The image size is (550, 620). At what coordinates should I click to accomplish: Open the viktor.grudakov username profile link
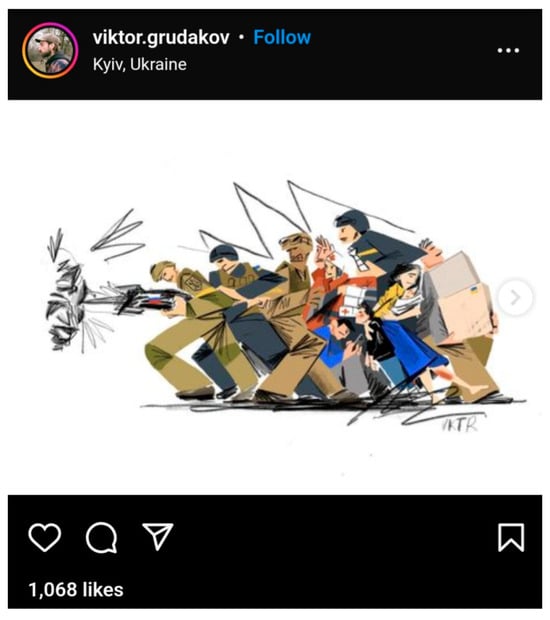tap(161, 38)
